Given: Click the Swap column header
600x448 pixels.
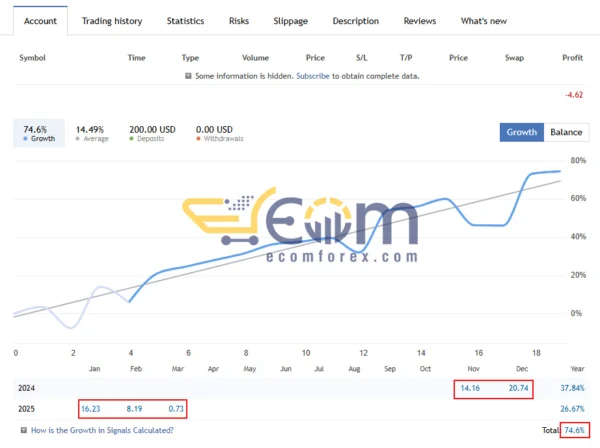Looking at the screenshot, I should pos(514,58).
